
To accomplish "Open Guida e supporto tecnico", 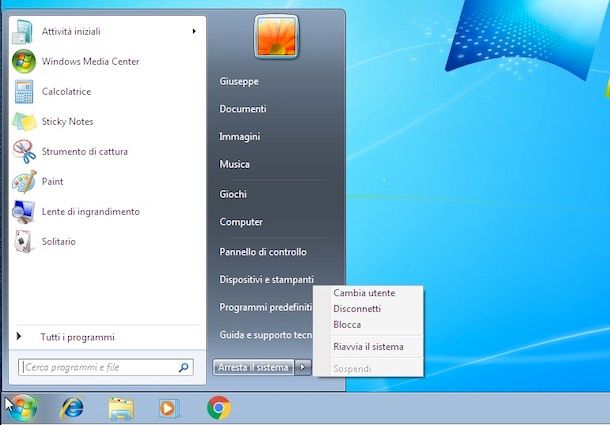I will (x=266, y=335).
